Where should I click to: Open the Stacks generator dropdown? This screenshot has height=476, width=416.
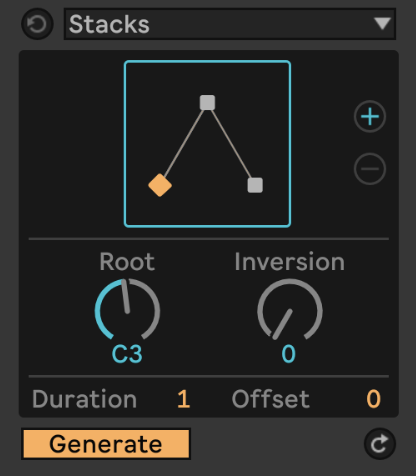230,24
